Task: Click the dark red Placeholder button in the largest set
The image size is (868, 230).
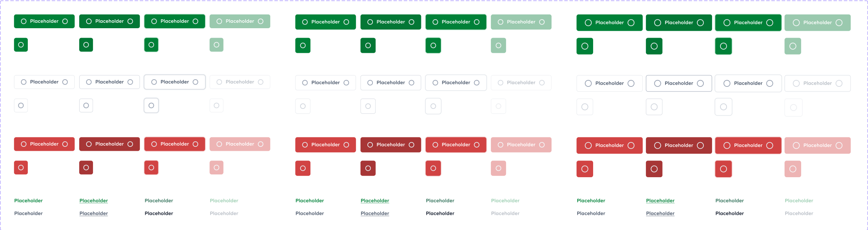Action: 679,145
